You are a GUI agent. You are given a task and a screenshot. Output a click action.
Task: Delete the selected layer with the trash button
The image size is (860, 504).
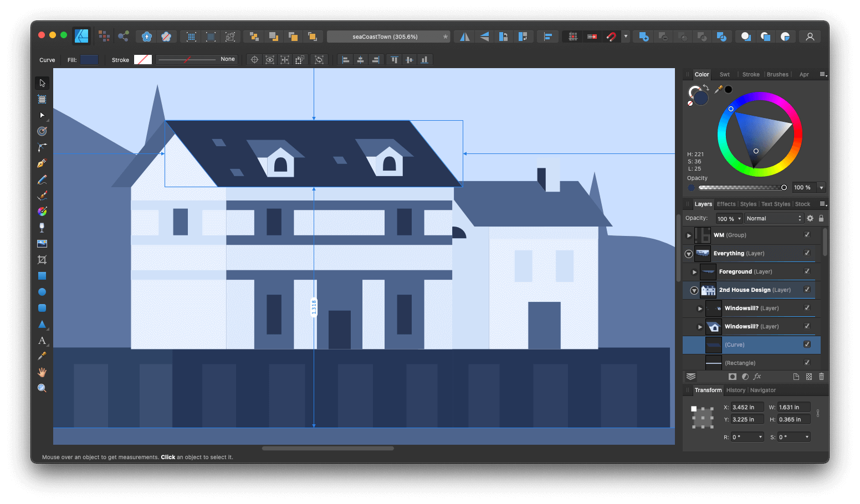click(821, 376)
